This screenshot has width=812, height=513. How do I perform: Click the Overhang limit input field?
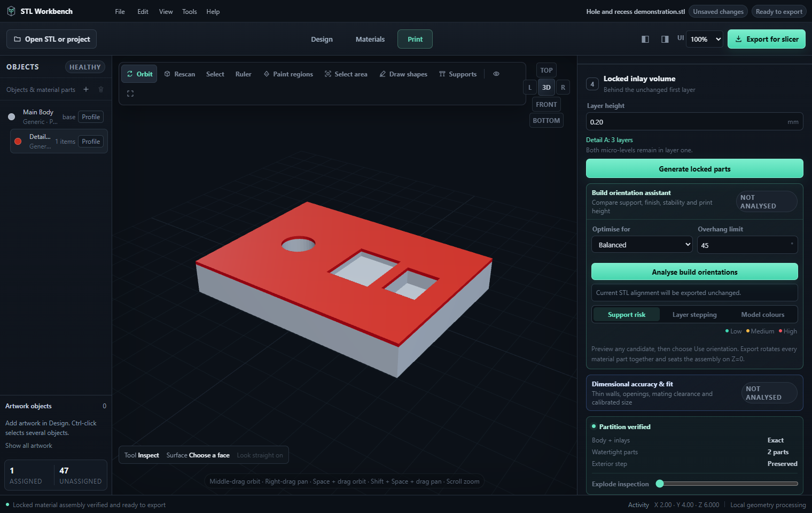747,245
